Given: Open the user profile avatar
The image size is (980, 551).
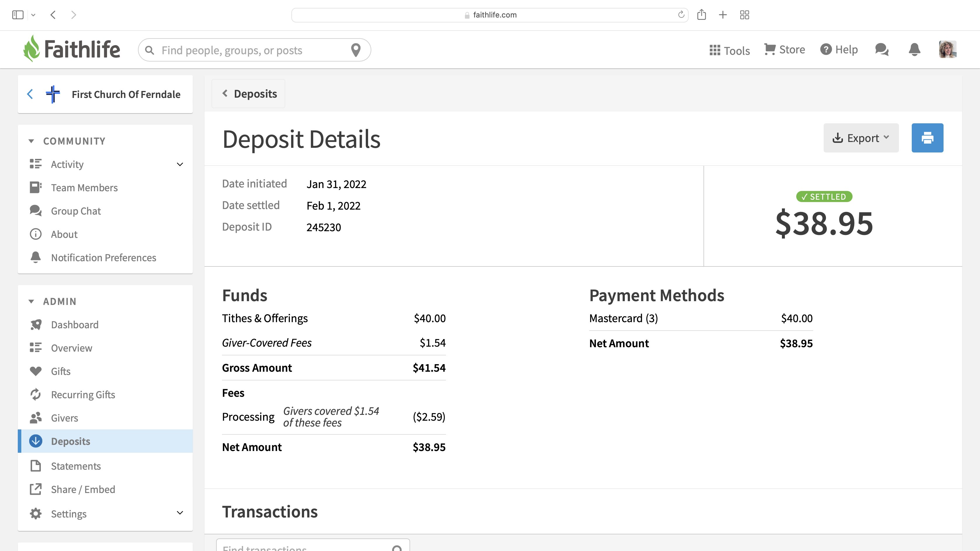Looking at the screenshot, I should [948, 50].
